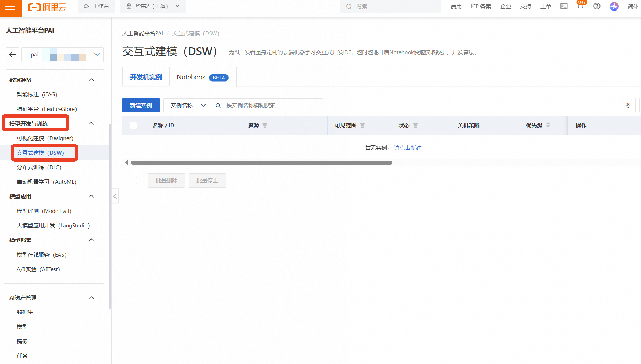Open the 工作台 button
Viewport: 641px width, 364px height.
point(96,6)
